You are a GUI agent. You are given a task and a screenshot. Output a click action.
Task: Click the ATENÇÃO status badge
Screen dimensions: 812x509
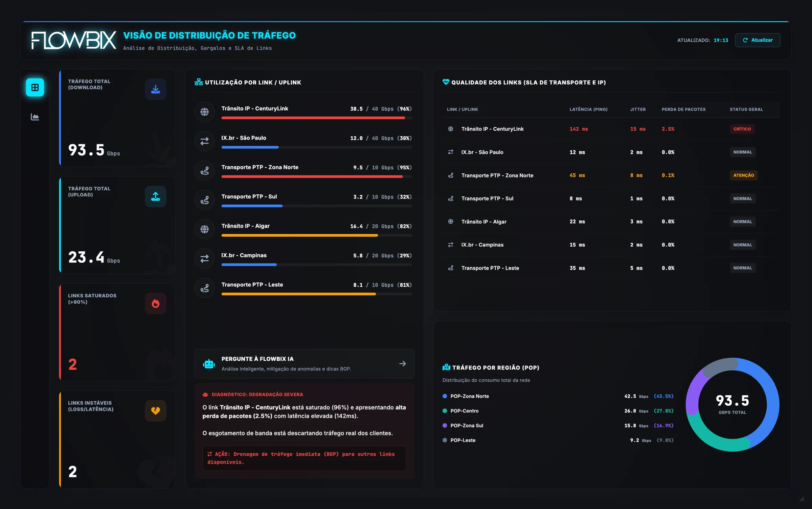(x=744, y=175)
